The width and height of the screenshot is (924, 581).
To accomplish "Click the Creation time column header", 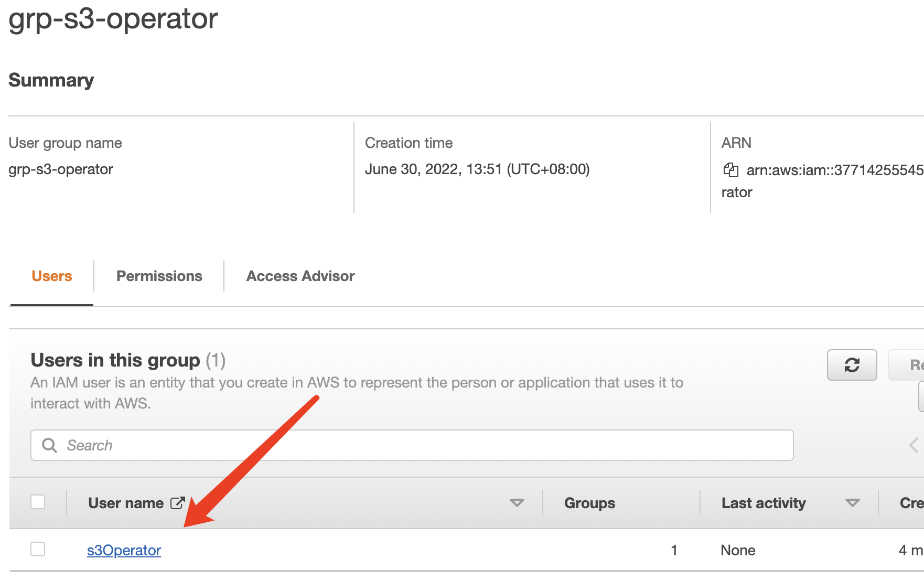I will click(911, 503).
